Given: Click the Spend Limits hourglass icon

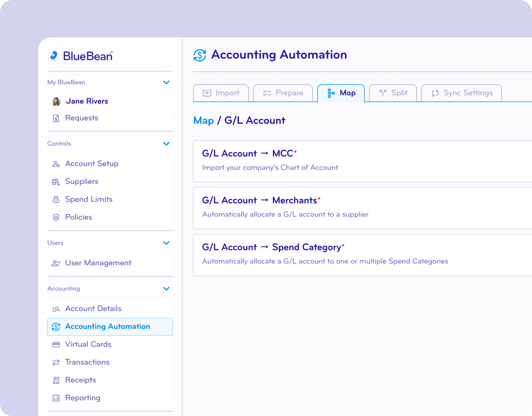Looking at the screenshot, I should (56, 199).
